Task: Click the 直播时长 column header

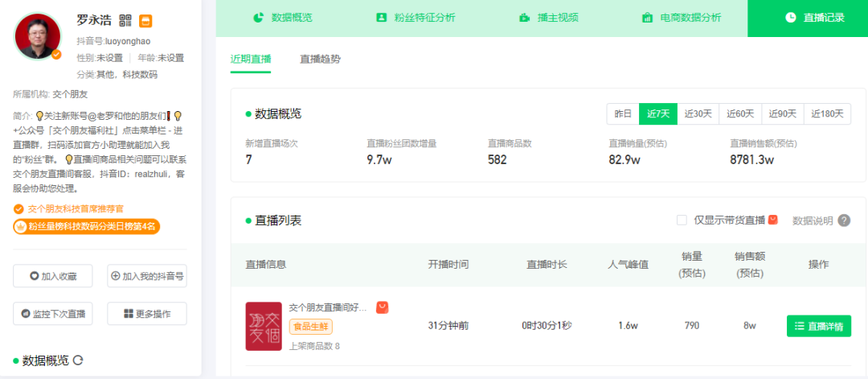Action: coord(547,264)
